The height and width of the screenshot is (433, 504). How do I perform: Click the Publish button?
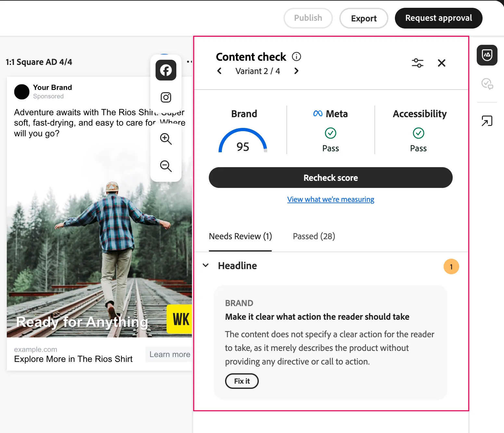(x=308, y=18)
